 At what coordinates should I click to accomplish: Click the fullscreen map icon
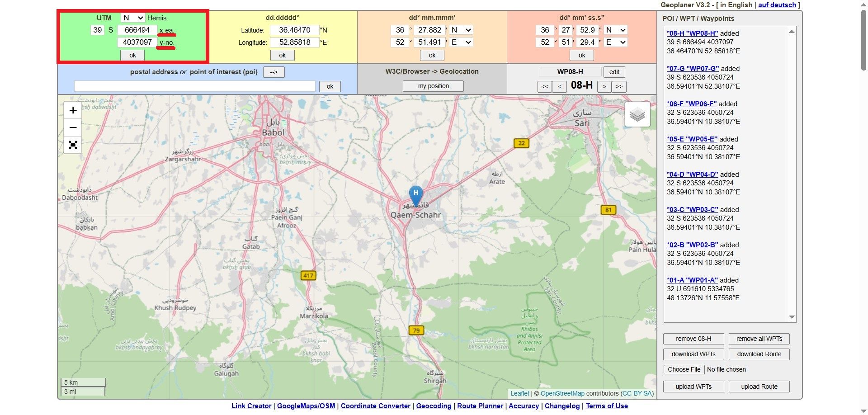[73, 145]
